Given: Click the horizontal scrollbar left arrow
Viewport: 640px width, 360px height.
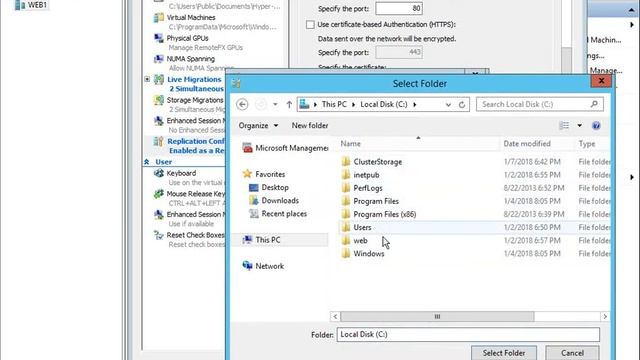Looking at the screenshot, I should tap(335, 316).
